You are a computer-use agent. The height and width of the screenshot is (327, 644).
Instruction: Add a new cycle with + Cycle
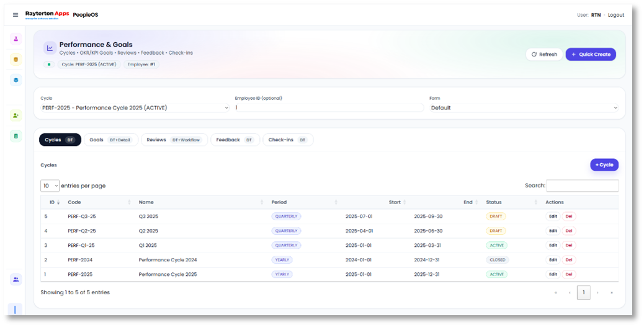coord(604,165)
